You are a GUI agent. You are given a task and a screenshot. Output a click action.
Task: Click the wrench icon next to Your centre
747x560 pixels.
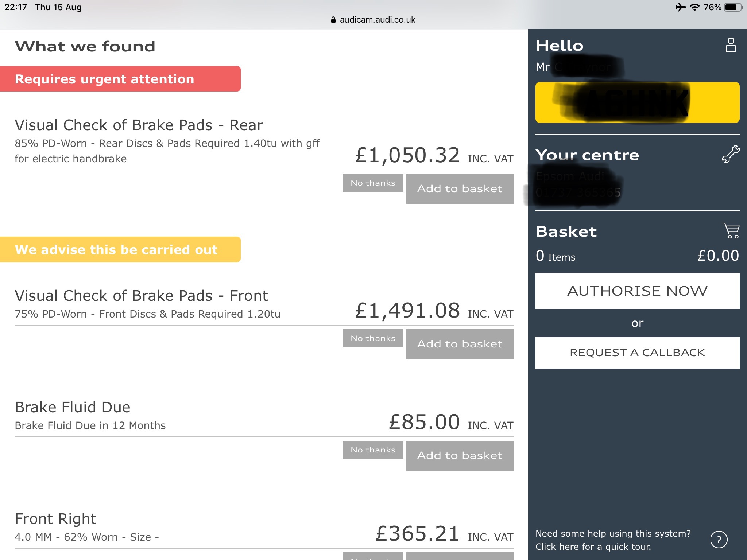coord(731,154)
